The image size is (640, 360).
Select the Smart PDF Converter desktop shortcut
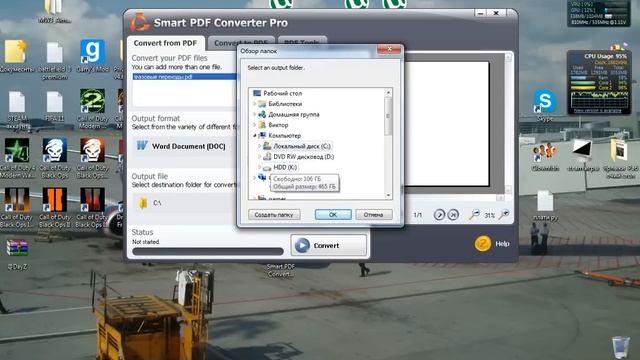(x=281, y=270)
